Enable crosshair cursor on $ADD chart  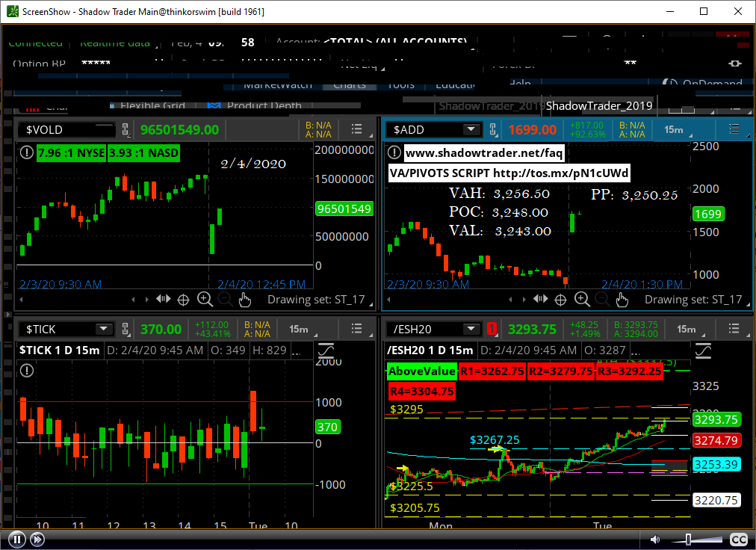point(560,300)
